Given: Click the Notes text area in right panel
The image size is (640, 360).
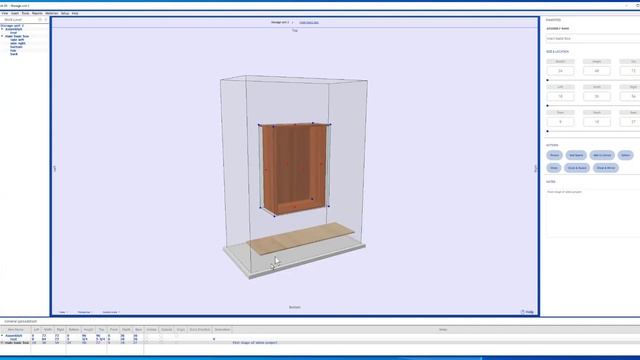Looking at the screenshot, I should (x=593, y=212).
